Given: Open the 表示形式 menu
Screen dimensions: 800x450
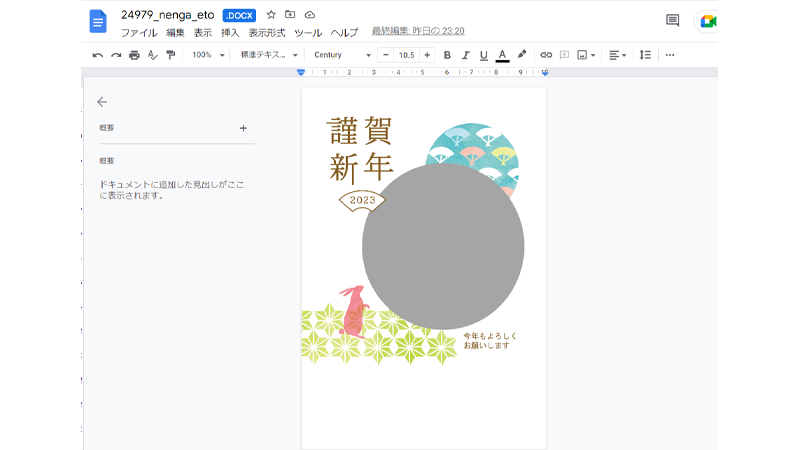Looking at the screenshot, I should coord(267,33).
